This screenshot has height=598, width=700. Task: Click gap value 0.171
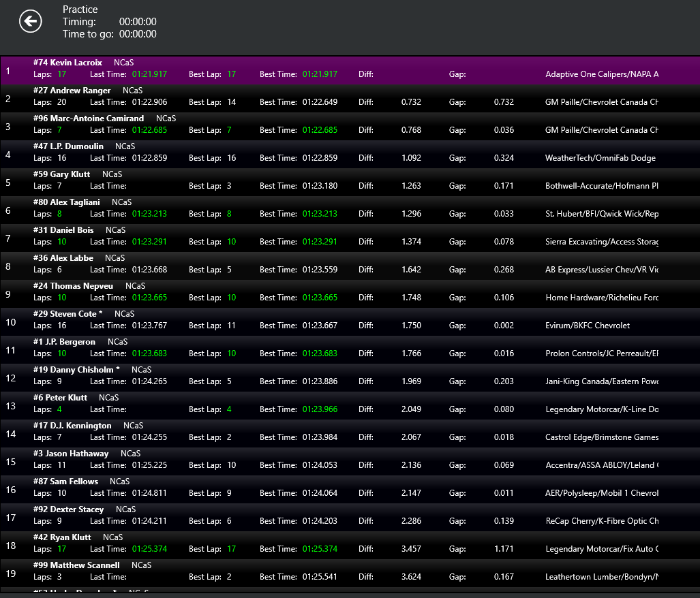click(x=504, y=186)
